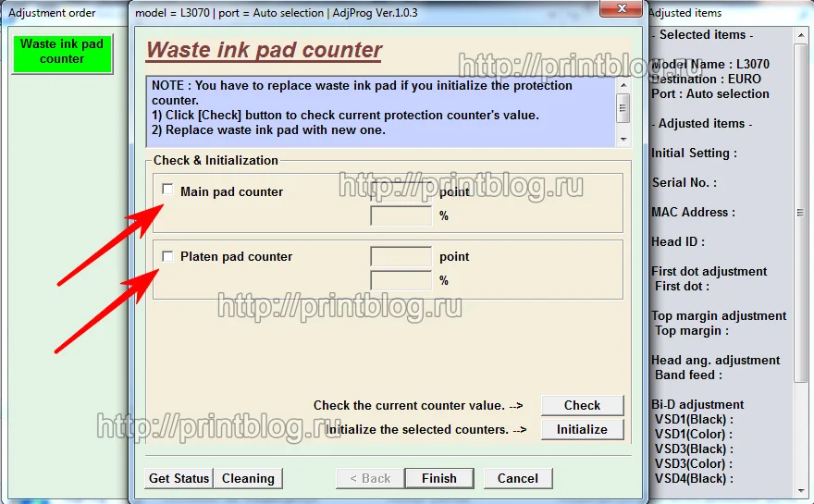The width and height of the screenshot is (814, 504).
Task: Click the 'Head ang. adjustment' entry
Action: [715, 361]
